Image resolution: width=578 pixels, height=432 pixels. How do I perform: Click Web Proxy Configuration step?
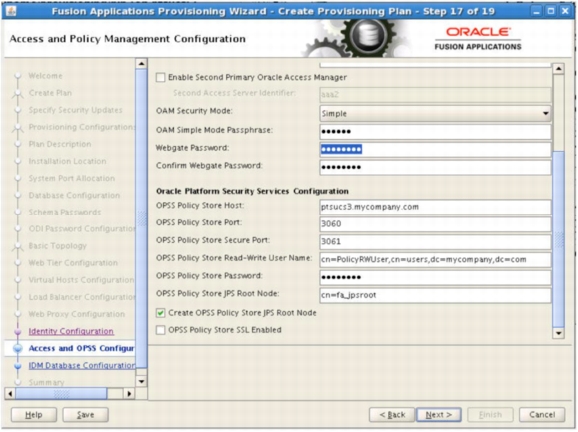click(x=77, y=314)
